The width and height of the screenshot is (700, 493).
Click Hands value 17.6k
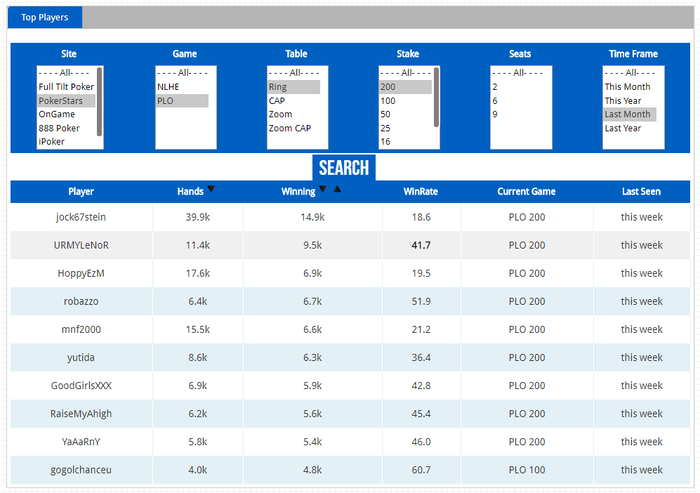198,273
